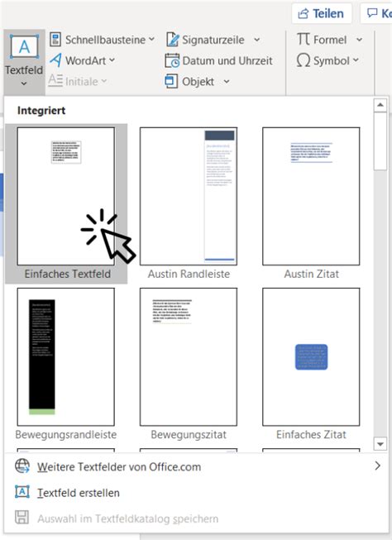Image resolution: width=392 pixels, height=540 pixels.
Task: Click the Schnellbausteine icon
Action: click(55, 40)
